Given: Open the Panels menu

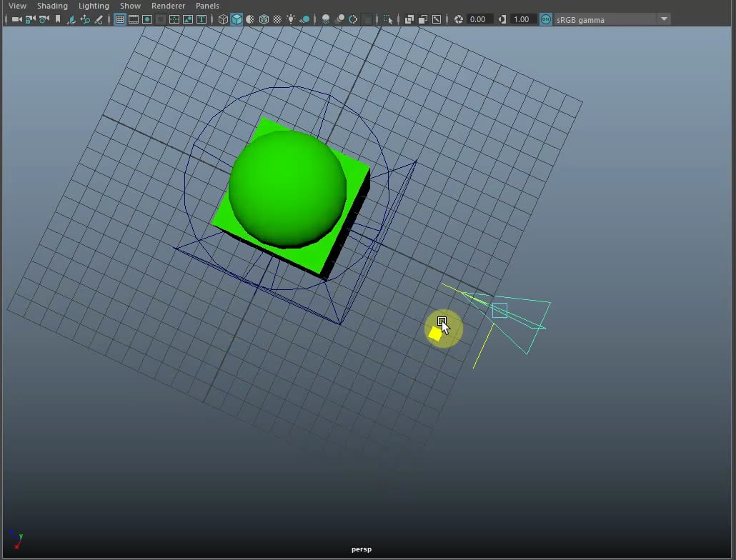Looking at the screenshot, I should [x=207, y=6].
